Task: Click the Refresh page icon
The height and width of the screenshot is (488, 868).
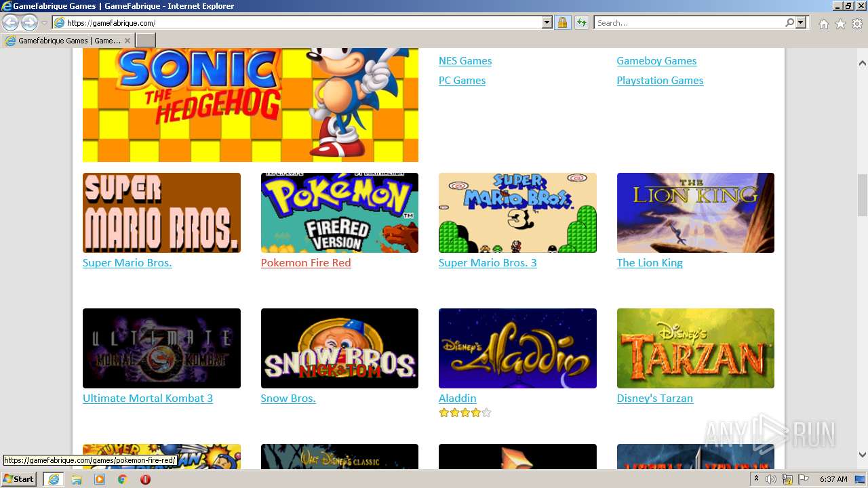Action: [x=582, y=23]
